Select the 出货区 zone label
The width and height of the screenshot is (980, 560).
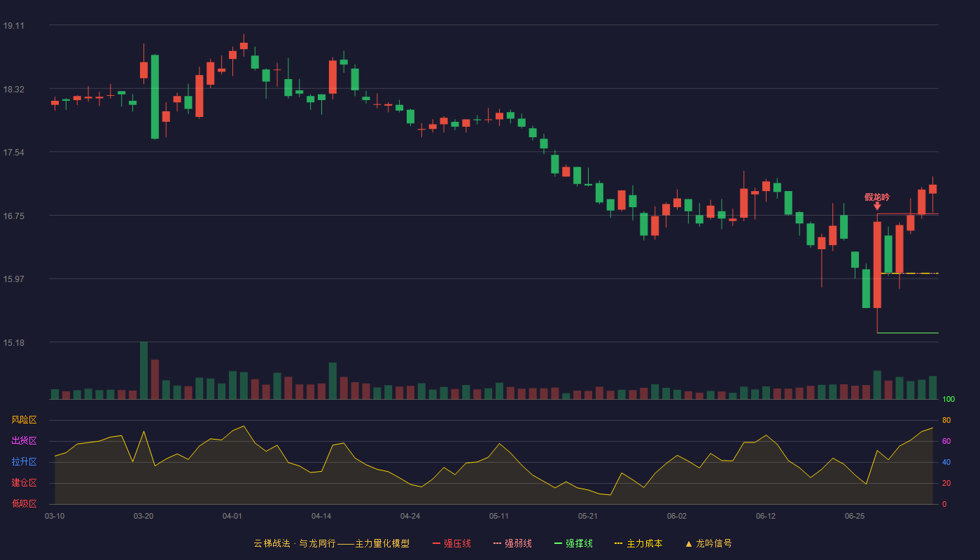coord(24,441)
